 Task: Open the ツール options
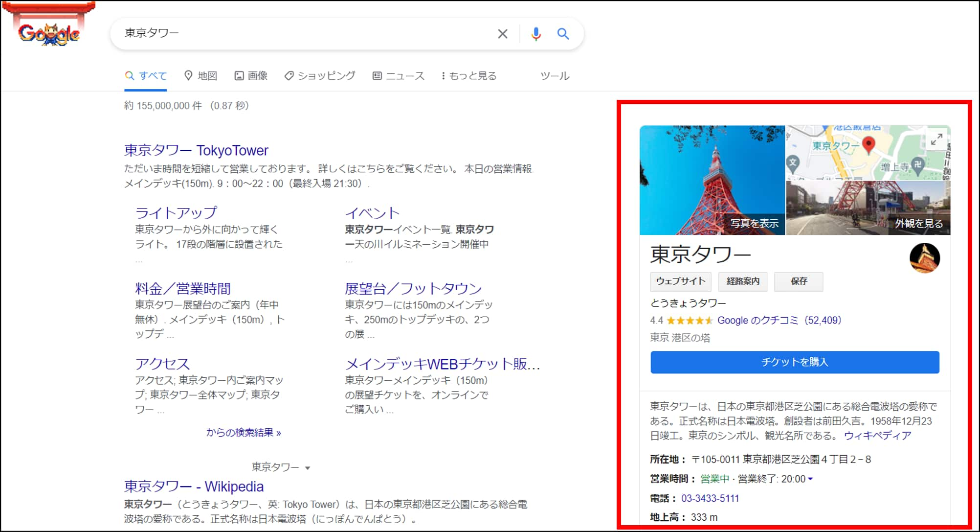pos(555,76)
